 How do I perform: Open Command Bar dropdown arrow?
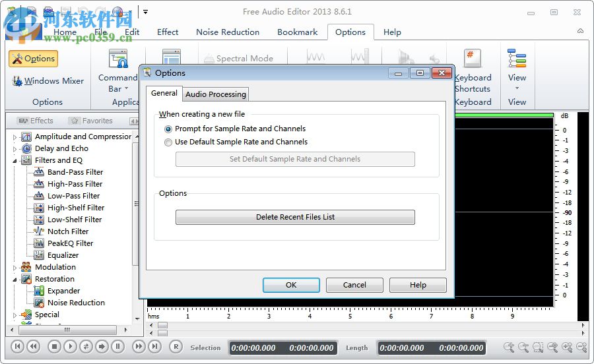point(127,88)
